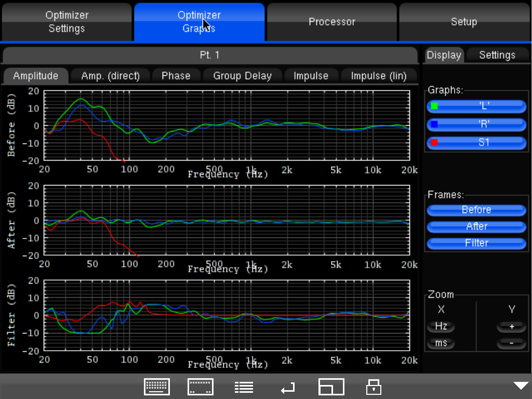532x399 pixels.
Task: Click the return arrow icon
Action: 288,388
